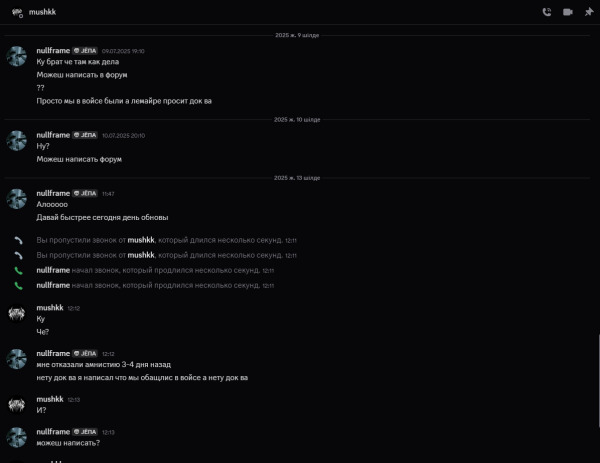Screen dimensions: 600x463
Task: Open nullframe avatar on 10.07.2025 message
Action: (x=17, y=140)
